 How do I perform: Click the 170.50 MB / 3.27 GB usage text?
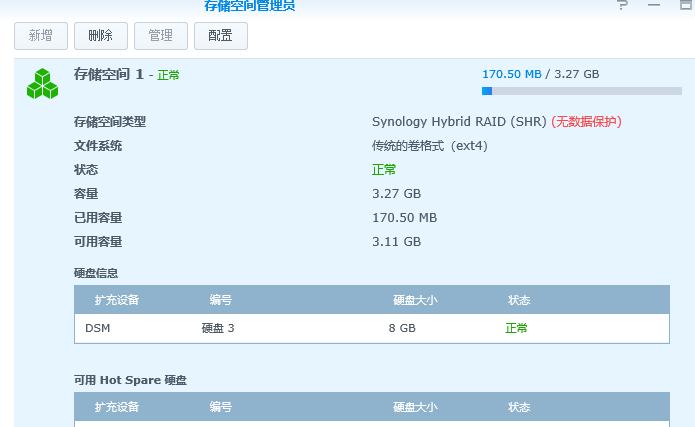[541, 74]
